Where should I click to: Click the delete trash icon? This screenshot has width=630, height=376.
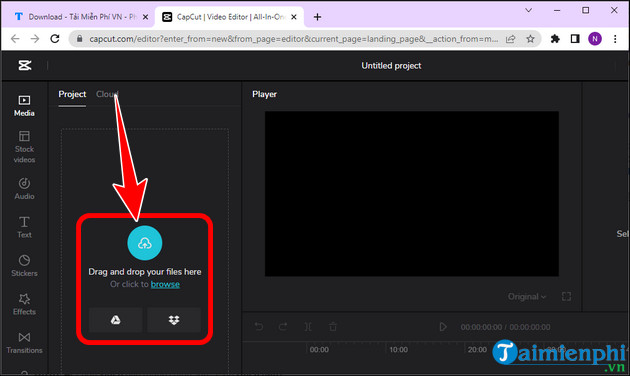tap(333, 327)
